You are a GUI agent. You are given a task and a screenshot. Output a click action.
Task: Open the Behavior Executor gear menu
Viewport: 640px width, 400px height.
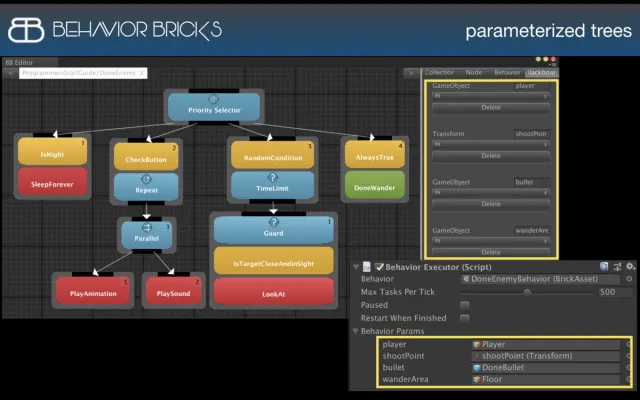(x=631, y=267)
